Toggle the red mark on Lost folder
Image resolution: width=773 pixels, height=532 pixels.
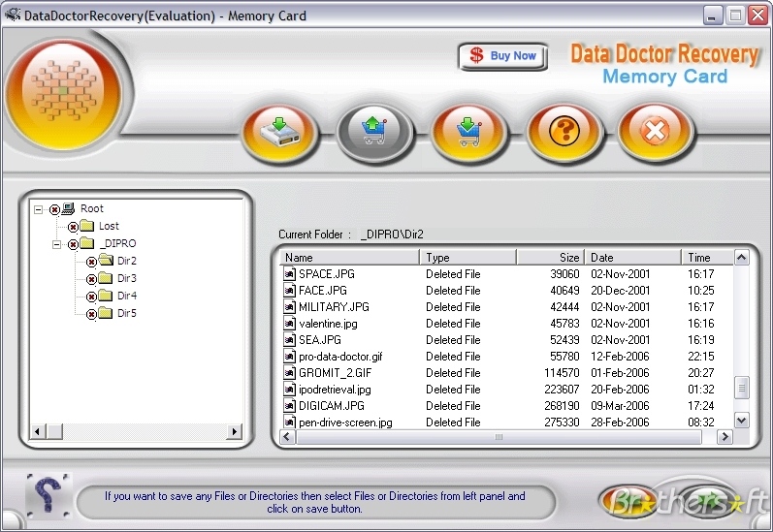[x=73, y=227]
